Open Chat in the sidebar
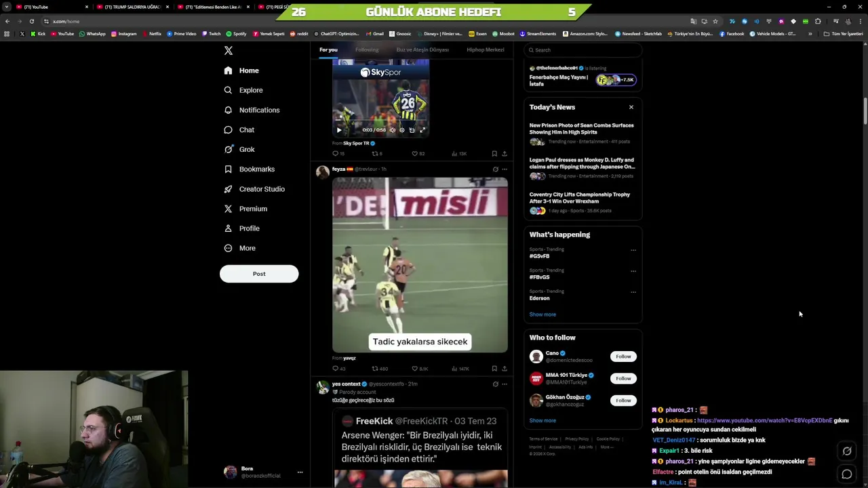Screen dimensions: 868x488 point(239,129)
